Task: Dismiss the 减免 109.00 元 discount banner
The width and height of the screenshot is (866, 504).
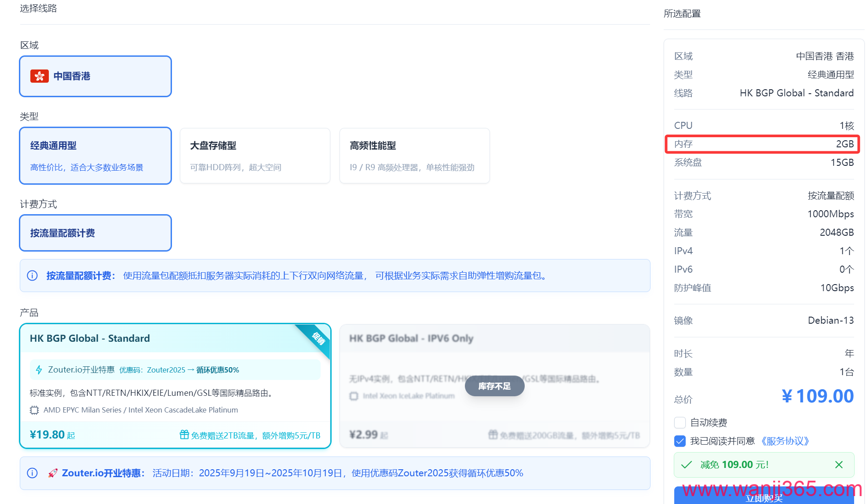Action: pos(839,465)
